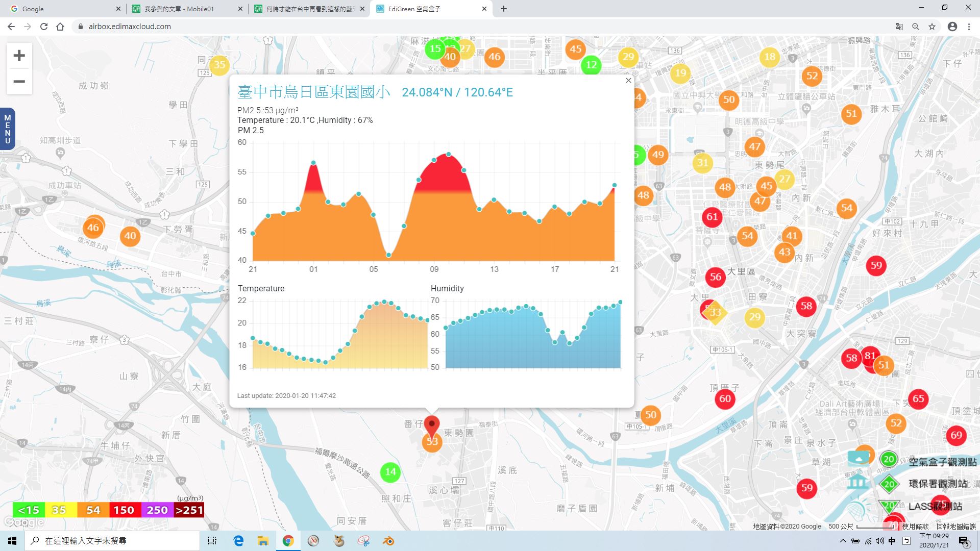Switch to 我參與的文章 - Mobile01 tab
The height and width of the screenshot is (551, 980).
click(x=186, y=9)
